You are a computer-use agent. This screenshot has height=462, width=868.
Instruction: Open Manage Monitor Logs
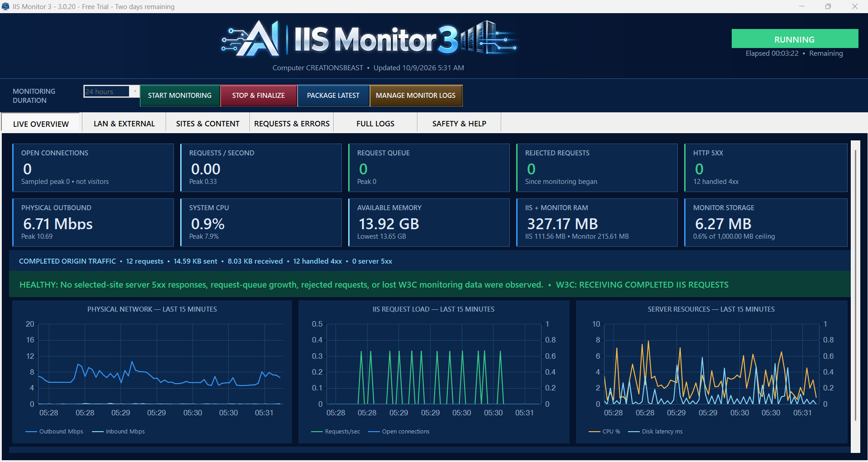point(416,96)
